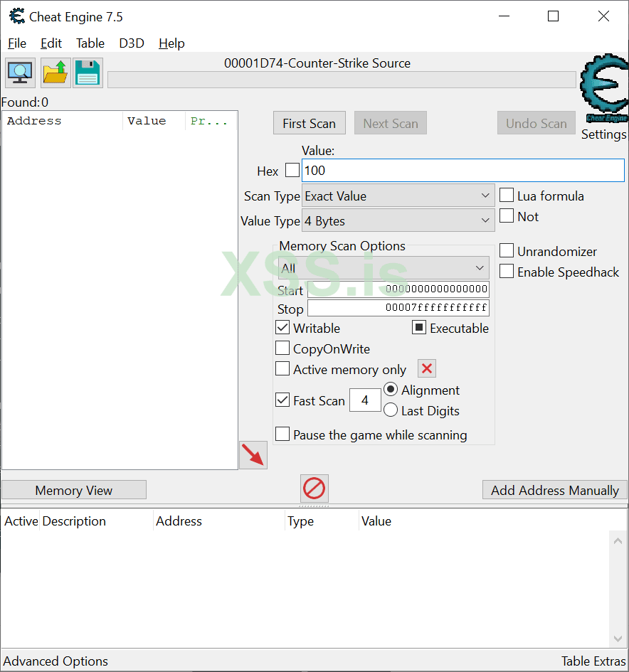
Task: Click the red X beside Active memory only
Action: 427,368
